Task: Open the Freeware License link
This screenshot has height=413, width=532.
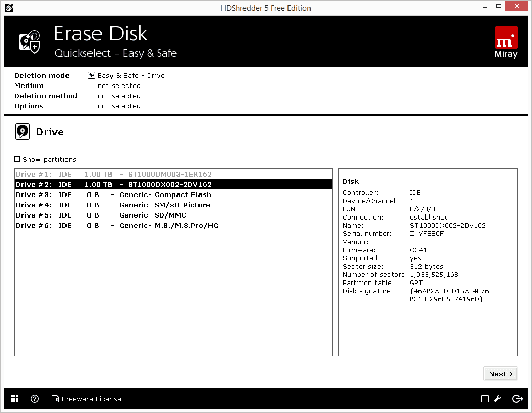Action: [86, 399]
